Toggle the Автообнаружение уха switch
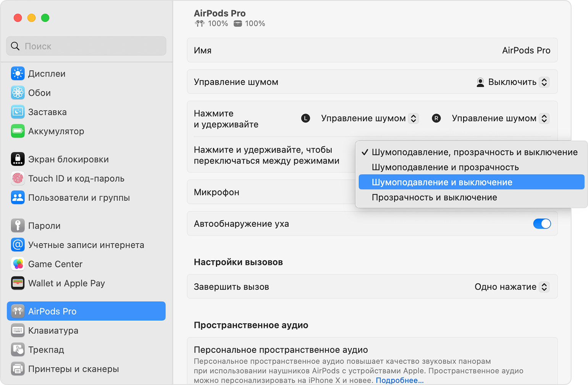The image size is (588, 385). 542,224
